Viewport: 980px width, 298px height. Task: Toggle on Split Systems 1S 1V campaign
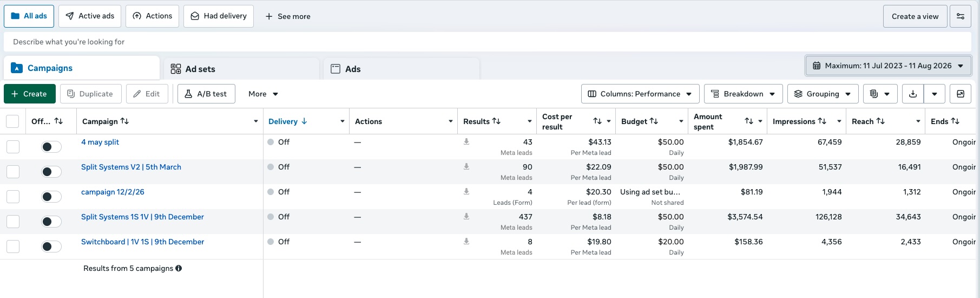51,222
